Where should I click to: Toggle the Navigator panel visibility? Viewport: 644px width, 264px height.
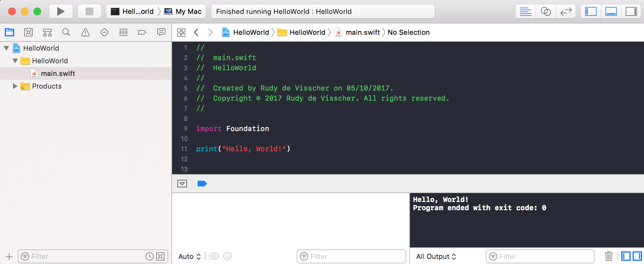pyautogui.click(x=591, y=12)
